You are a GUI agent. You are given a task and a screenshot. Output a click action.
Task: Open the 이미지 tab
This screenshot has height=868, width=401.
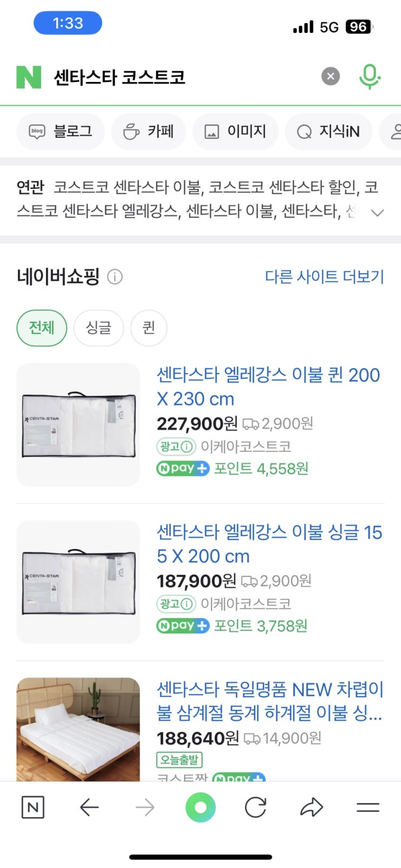click(x=235, y=131)
